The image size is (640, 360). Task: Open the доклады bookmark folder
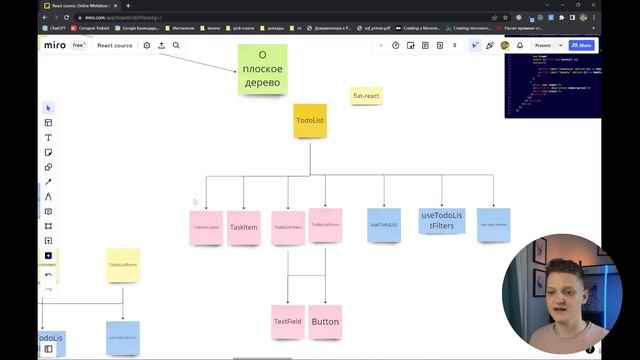coord(272,28)
